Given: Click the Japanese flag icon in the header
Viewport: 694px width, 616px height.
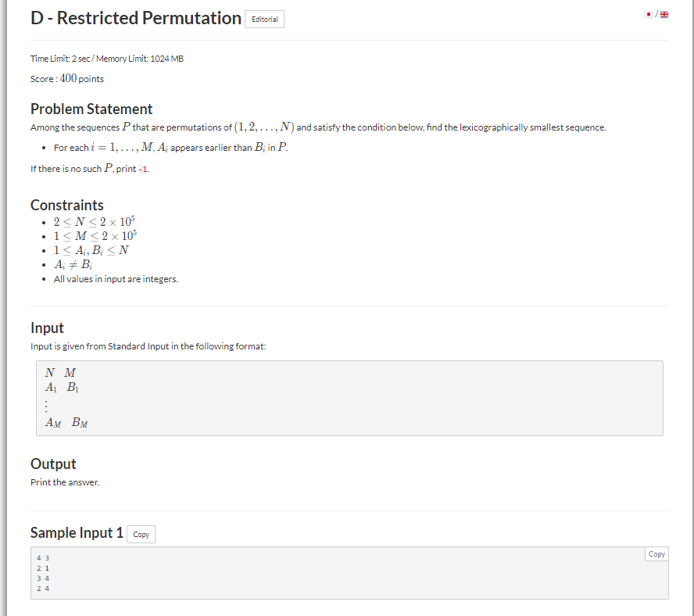Looking at the screenshot, I should [647, 14].
